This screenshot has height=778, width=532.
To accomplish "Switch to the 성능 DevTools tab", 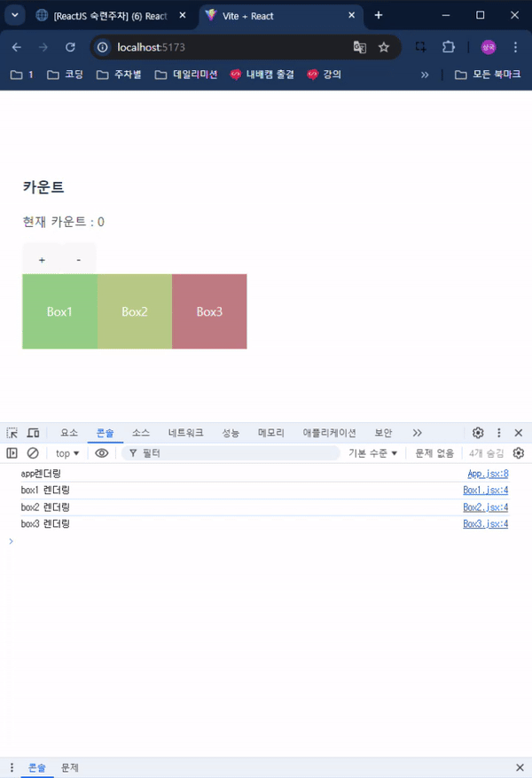I will 231,433.
